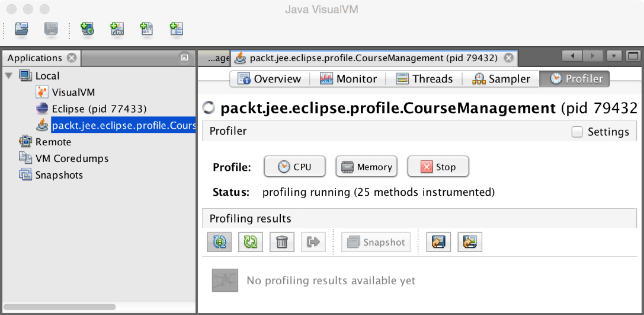Viewport: 644px width, 315px height.
Task: Click the Java icon beside packt.jee.eclipse.profile entry
Action: (x=42, y=125)
